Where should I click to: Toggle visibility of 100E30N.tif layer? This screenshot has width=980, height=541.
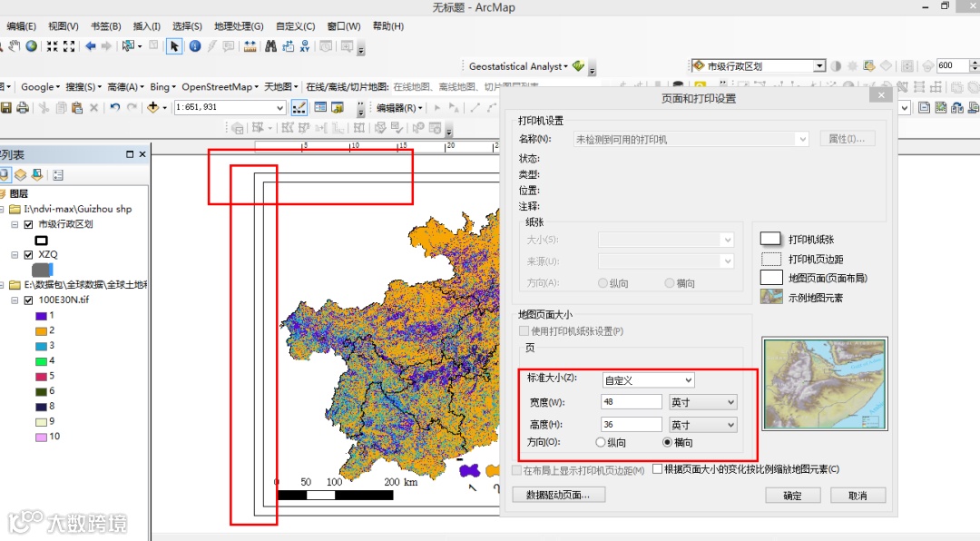pyautogui.click(x=28, y=300)
